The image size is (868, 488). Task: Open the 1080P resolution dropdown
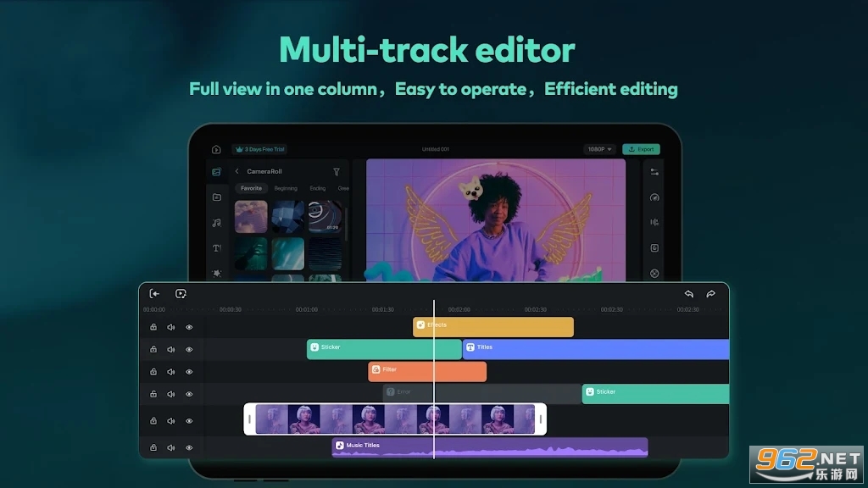[x=599, y=149]
